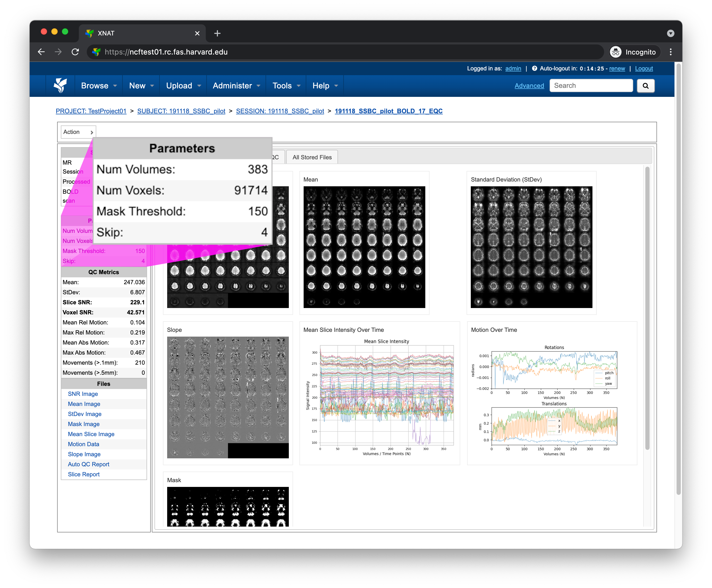
Task: Open the Tools menu
Action: point(286,86)
